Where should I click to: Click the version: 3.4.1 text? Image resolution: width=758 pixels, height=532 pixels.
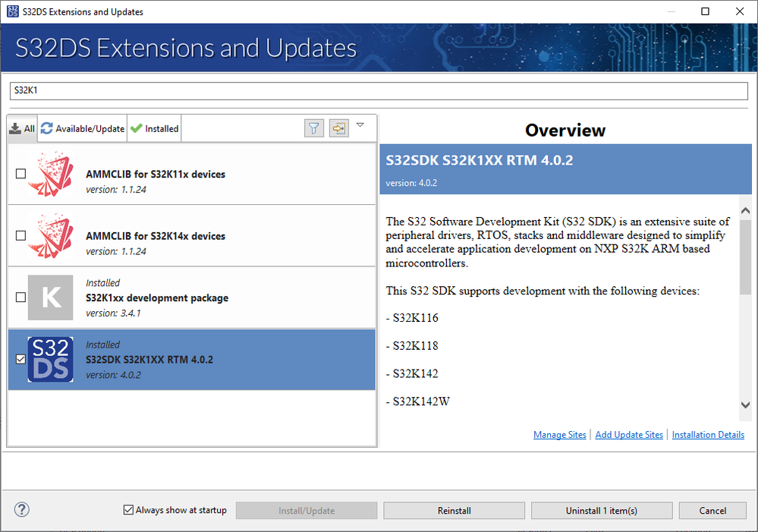pos(114,313)
